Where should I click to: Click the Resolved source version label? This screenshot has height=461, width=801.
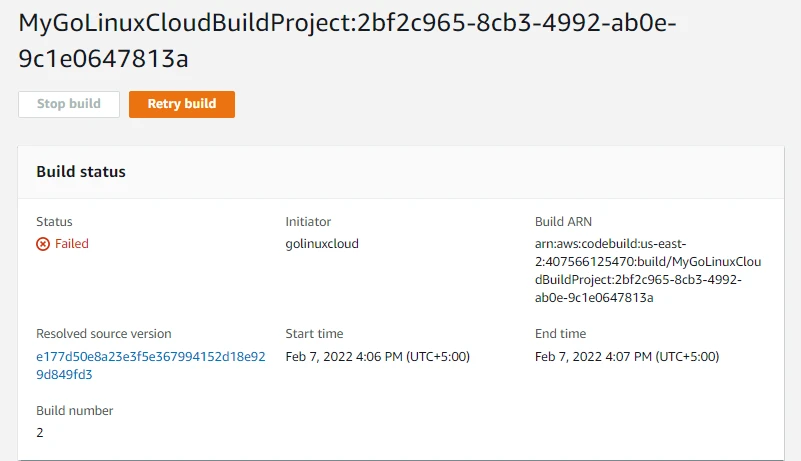point(104,334)
